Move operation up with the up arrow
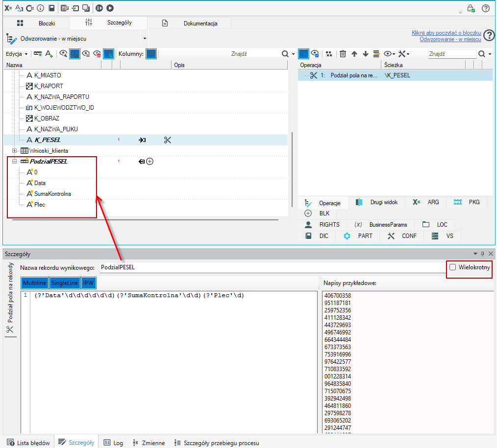 click(354, 54)
